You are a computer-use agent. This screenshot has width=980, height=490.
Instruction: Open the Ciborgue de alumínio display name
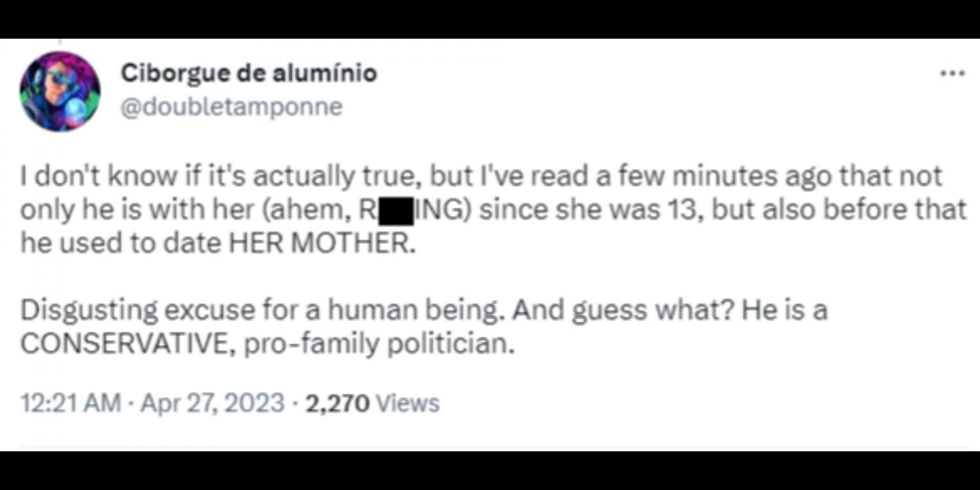[249, 73]
